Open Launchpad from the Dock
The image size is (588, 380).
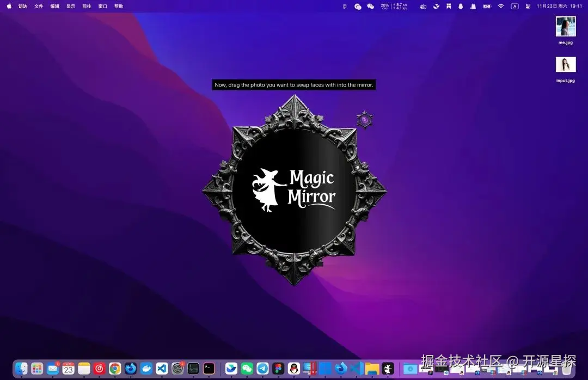pyautogui.click(x=37, y=369)
